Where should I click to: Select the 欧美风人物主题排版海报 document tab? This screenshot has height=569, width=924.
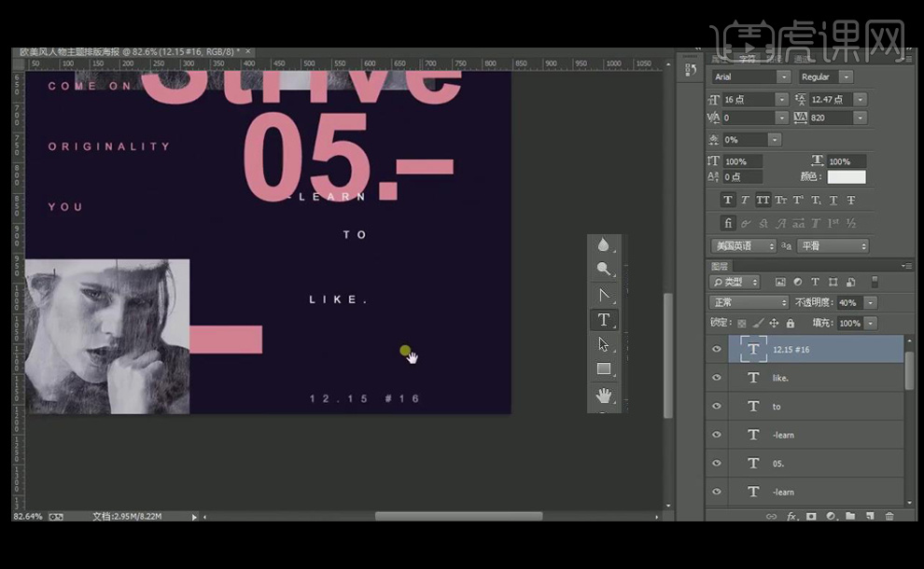(x=130, y=52)
